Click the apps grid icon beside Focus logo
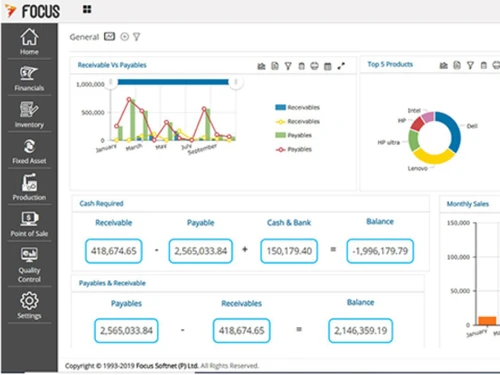 click(x=87, y=9)
